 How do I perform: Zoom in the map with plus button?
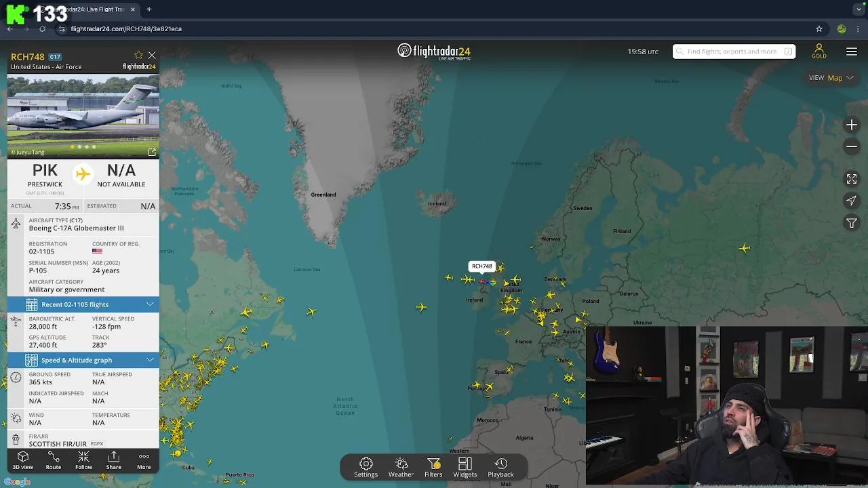(x=852, y=125)
